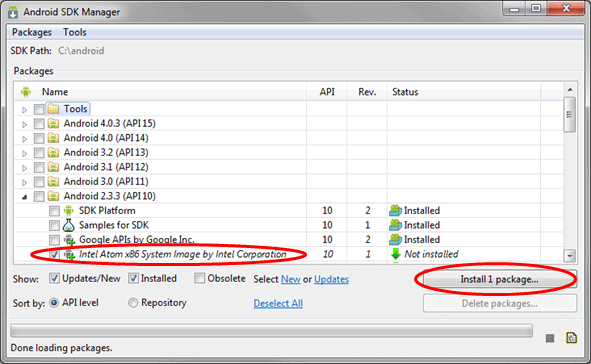The image size is (591, 364).
Task: Expand the Tools tree node
Action: point(24,110)
